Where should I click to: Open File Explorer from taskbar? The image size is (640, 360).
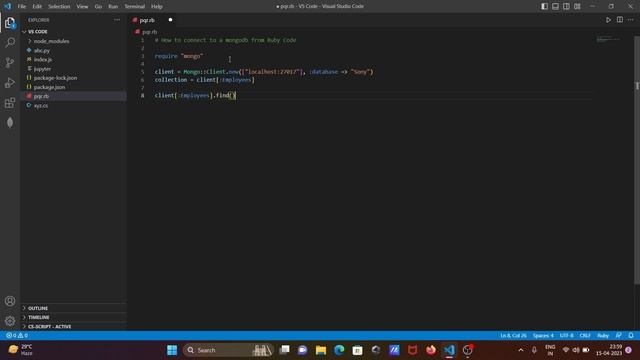coord(321,350)
